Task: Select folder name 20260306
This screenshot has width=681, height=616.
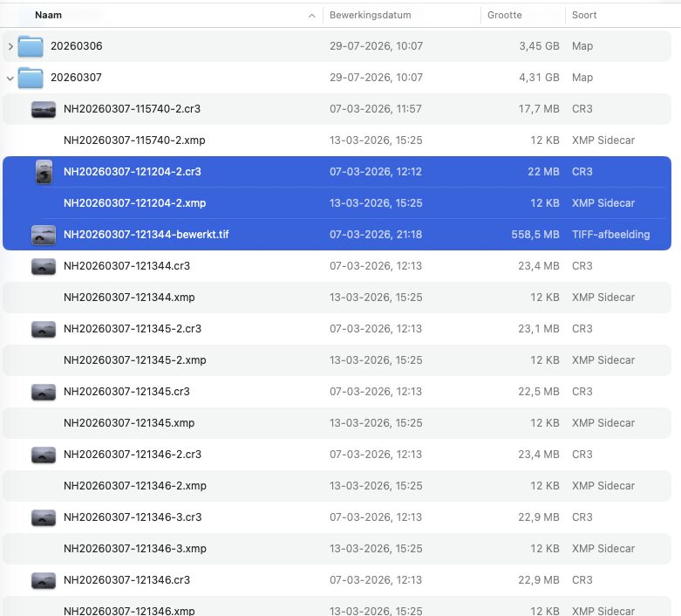Action: tap(77, 46)
